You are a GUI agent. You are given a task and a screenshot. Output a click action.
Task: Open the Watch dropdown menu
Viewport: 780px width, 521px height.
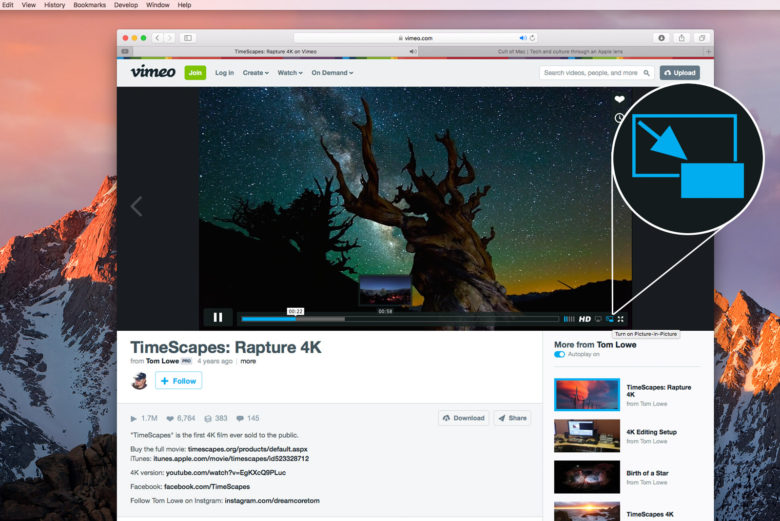pos(289,73)
